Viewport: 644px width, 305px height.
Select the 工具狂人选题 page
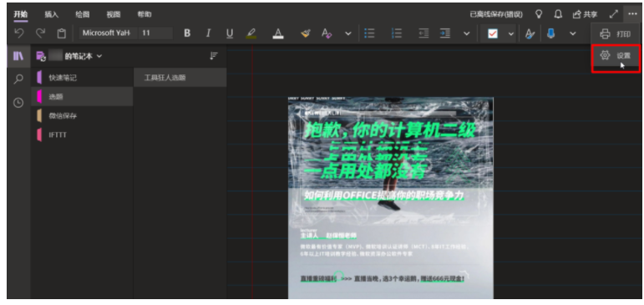[180, 78]
